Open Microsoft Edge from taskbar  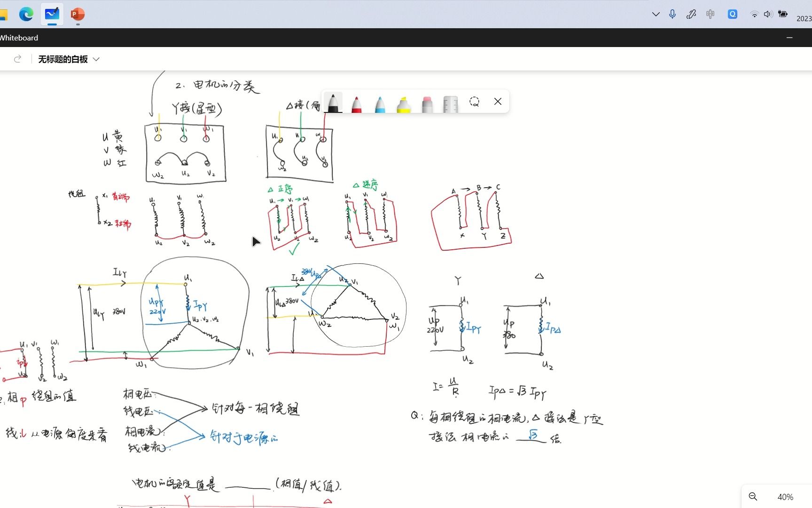click(26, 14)
